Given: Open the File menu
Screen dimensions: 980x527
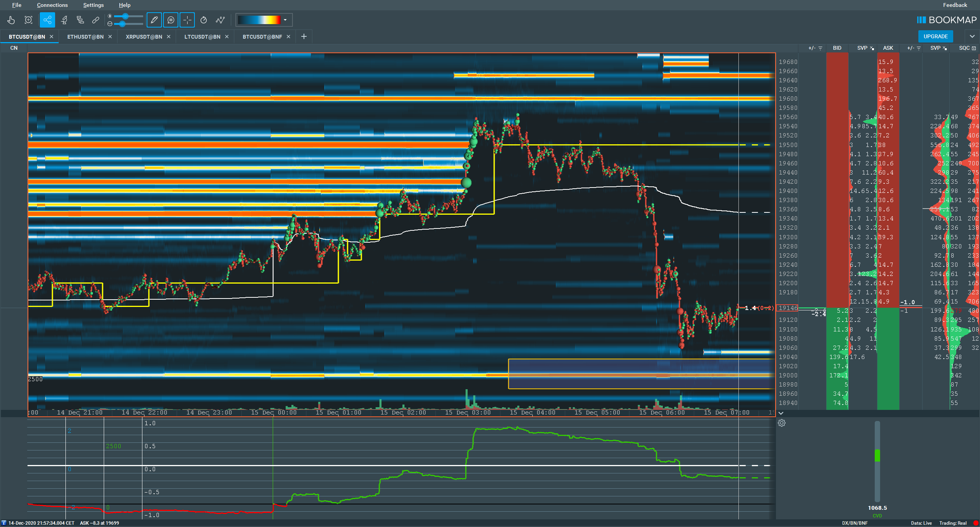Looking at the screenshot, I should (17, 5).
